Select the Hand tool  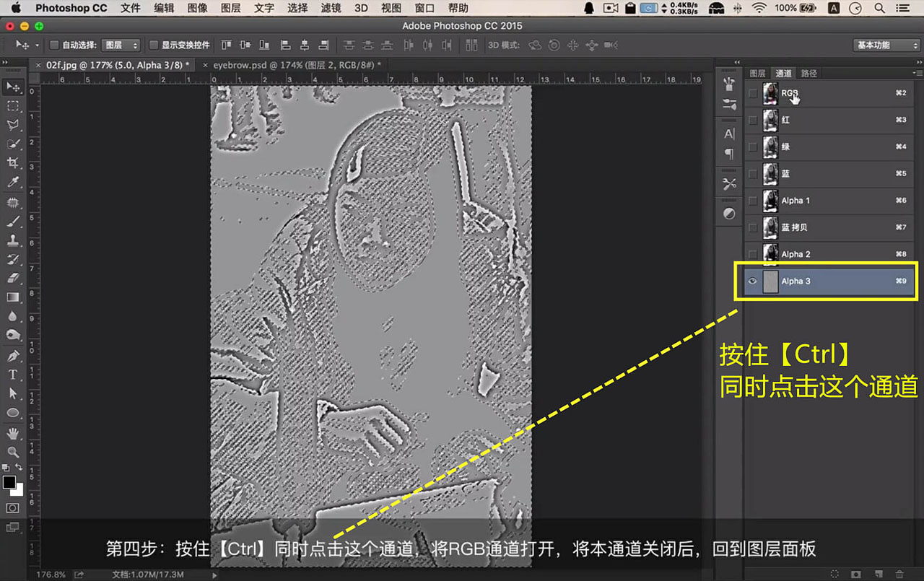pyautogui.click(x=12, y=433)
